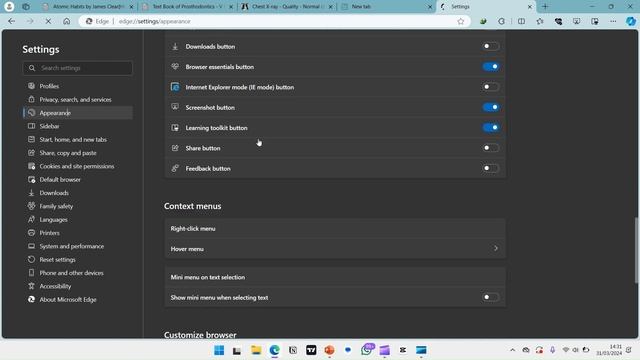Open the Windows Start menu

(219, 350)
